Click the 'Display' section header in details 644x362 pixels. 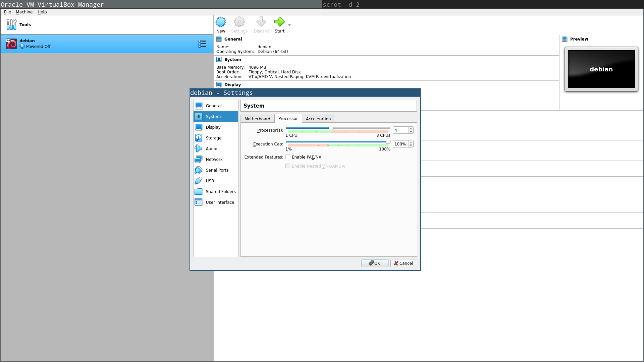coord(232,85)
